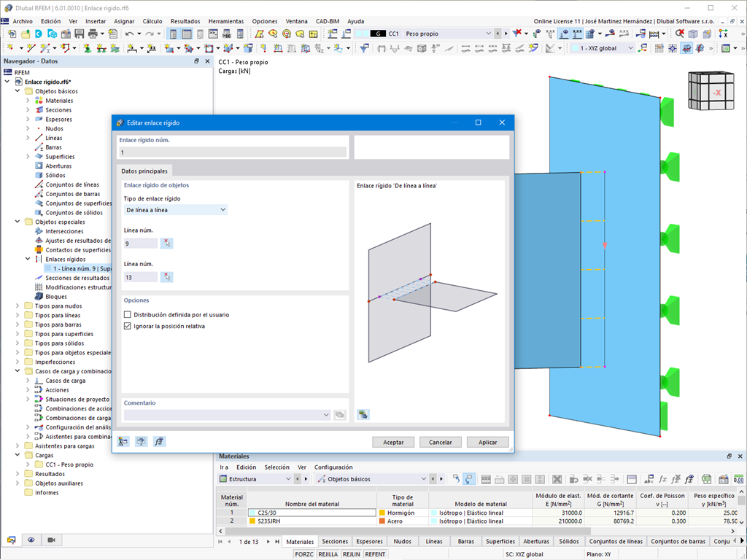This screenshot has height=560, width=747.
Task: Open the 'Estructura' dropdown in Materiales panel
Action: point(255,479)
